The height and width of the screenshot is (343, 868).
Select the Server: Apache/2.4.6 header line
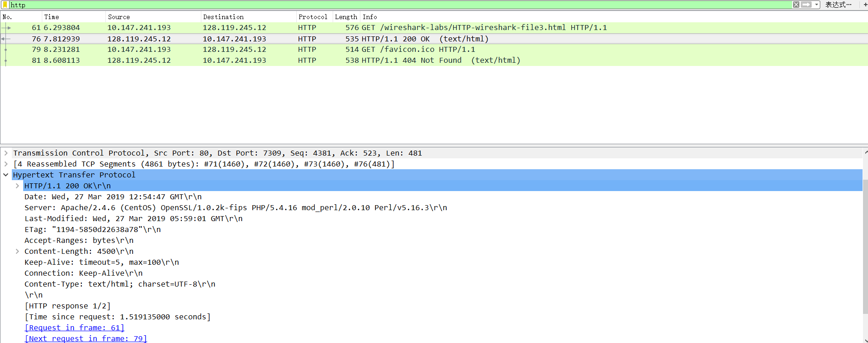(236, 208)
